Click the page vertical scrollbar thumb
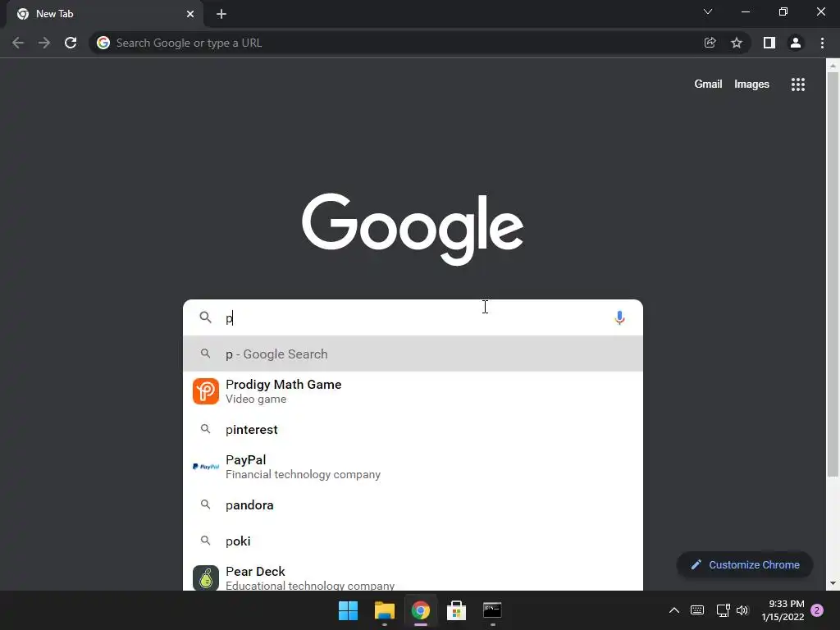The width and height of the screenshot is (840, 630). tap(833, 274)
